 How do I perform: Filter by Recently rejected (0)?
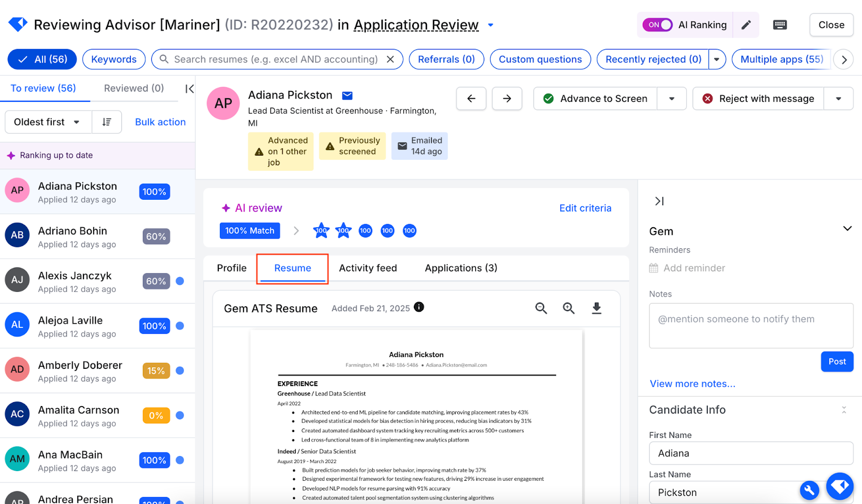[653, 59]
